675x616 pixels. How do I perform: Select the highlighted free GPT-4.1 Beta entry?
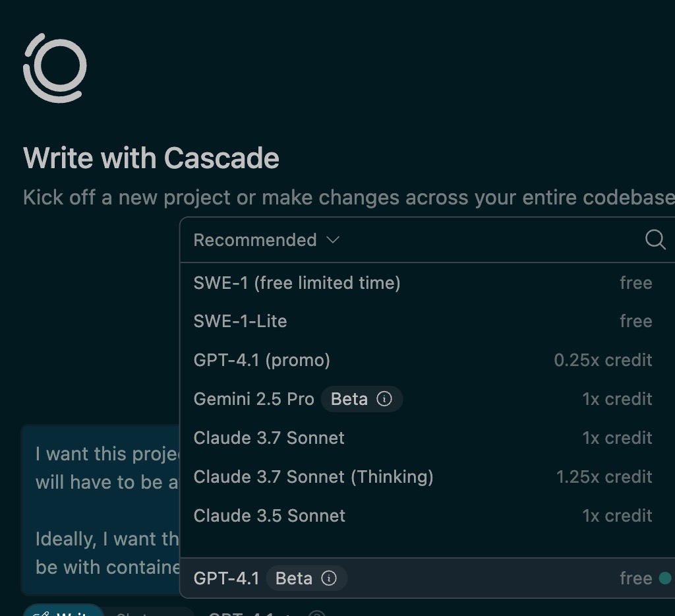(x=427, y=578)
